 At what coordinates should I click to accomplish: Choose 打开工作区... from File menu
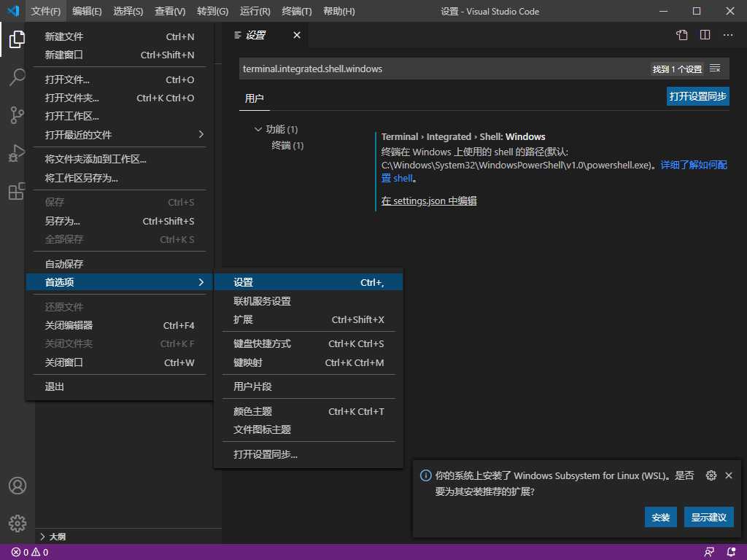coord(120,116)
